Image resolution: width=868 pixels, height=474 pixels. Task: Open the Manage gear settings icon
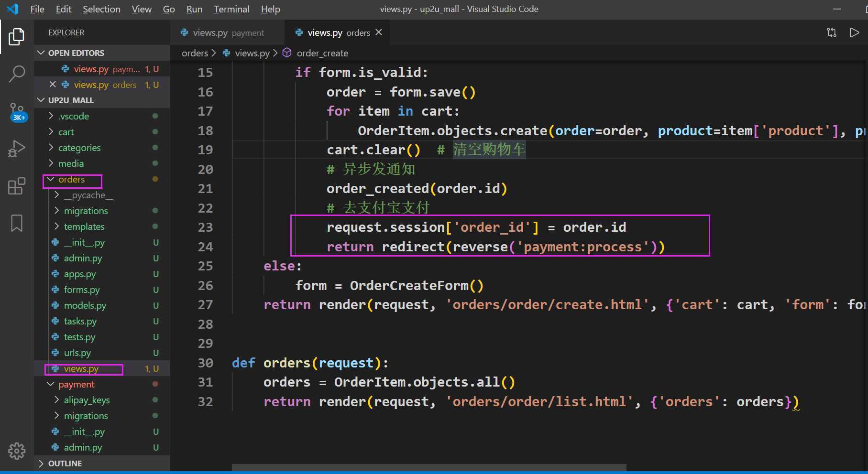pos(17,451)
